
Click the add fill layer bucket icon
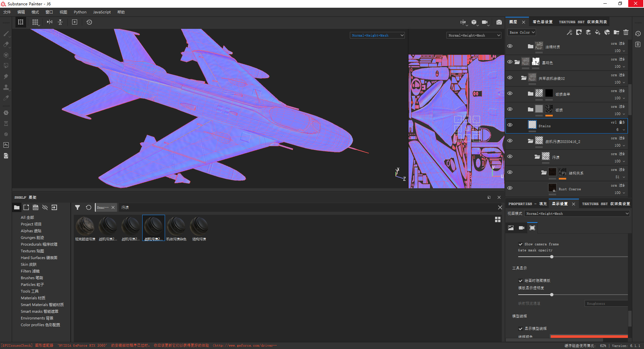coord(598,33)
